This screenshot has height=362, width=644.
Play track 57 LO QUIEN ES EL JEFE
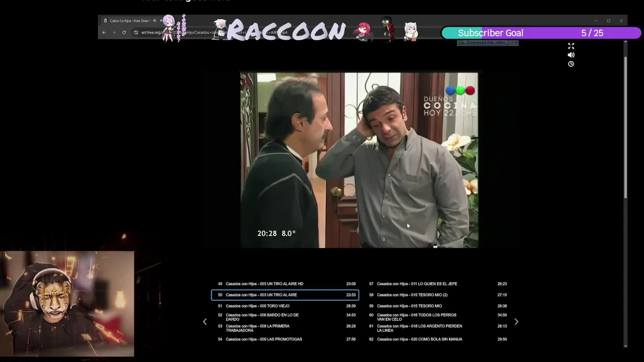click(x=438, y=284)
